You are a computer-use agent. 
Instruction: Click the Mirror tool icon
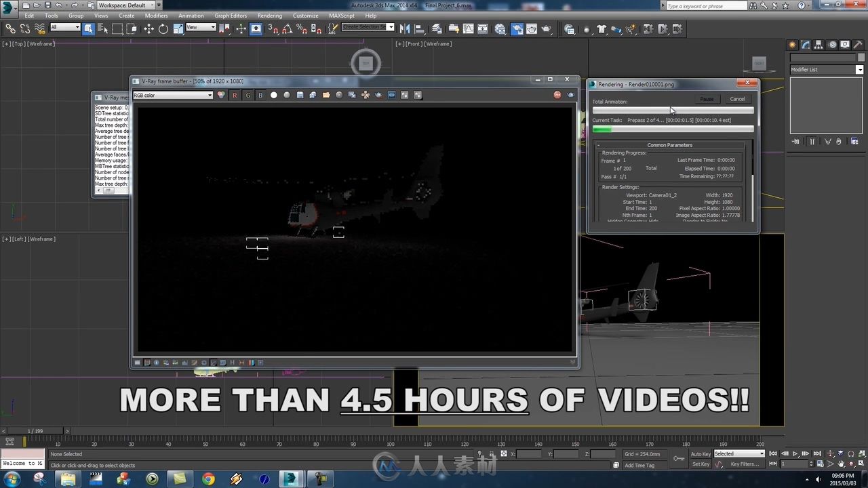click(405, 29)
